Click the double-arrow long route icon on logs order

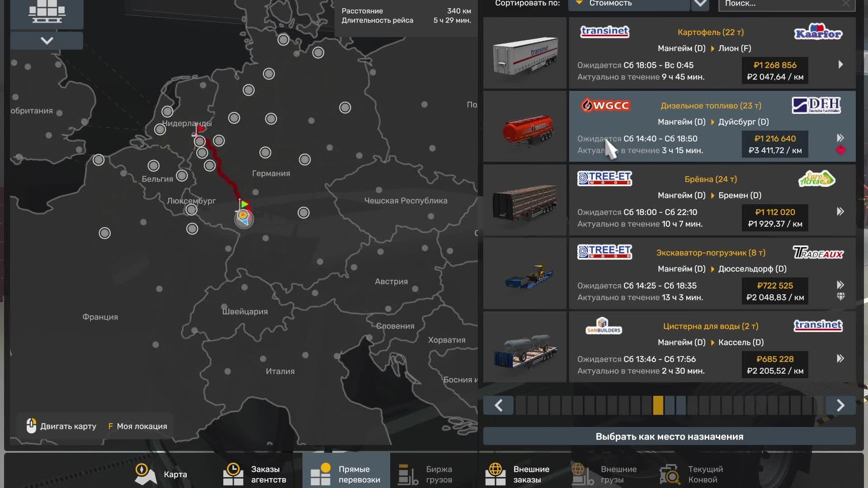click(x=840, y=211)
